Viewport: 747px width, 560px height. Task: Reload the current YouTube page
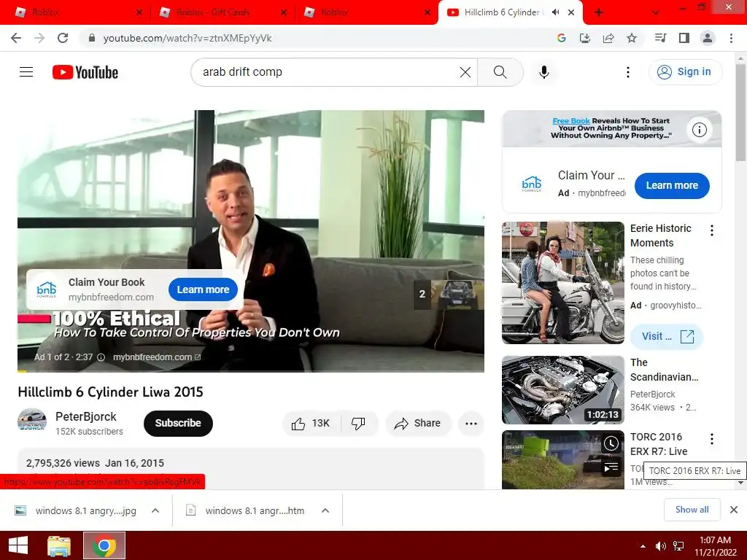coord(63,38)
